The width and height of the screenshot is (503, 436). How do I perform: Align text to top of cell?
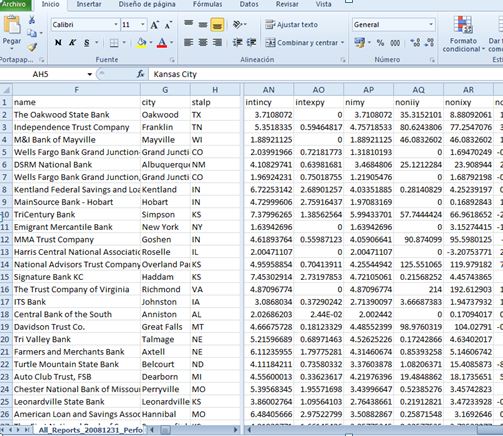coord(188,24)
